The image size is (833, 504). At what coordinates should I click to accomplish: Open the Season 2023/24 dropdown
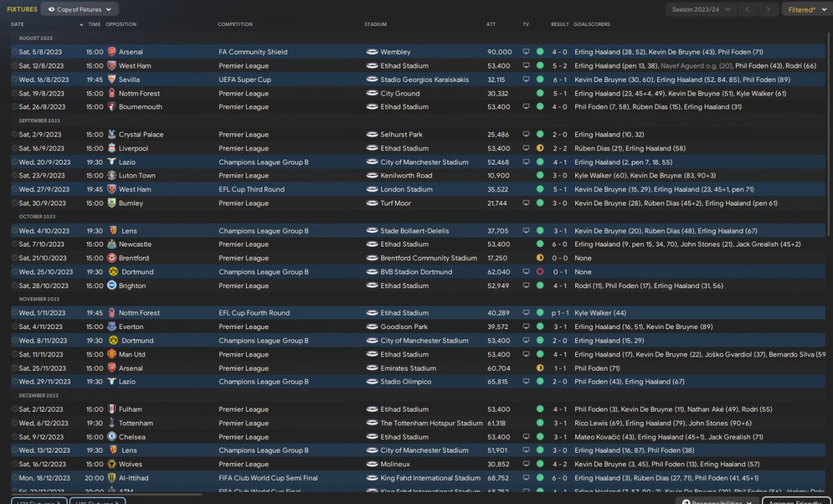(702, 9)
